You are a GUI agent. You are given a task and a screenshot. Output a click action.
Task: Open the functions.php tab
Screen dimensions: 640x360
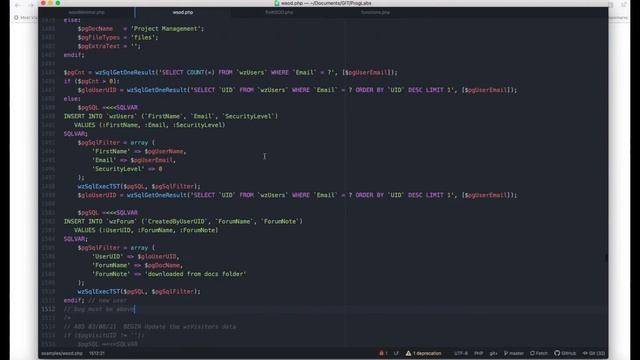[375, 12]
